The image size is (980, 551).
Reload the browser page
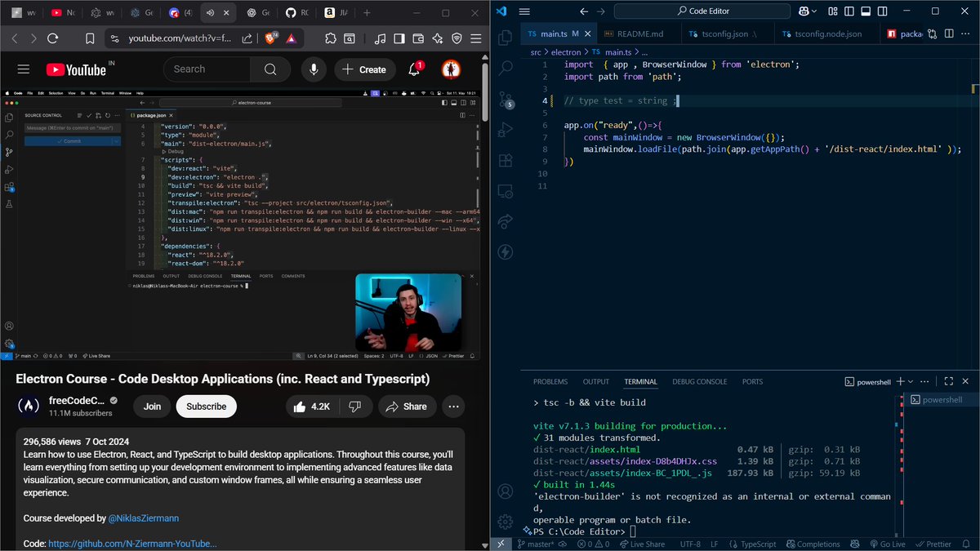[53, 38]
